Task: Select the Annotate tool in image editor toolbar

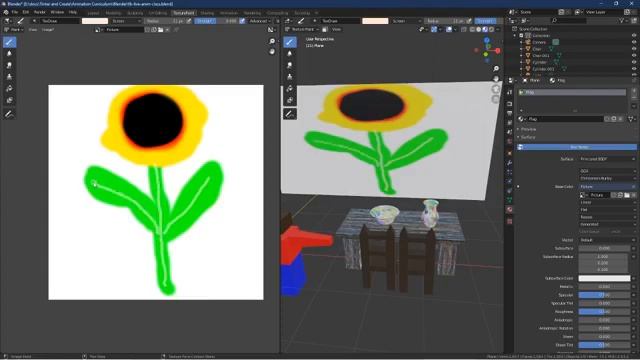Action: point(9,114)
